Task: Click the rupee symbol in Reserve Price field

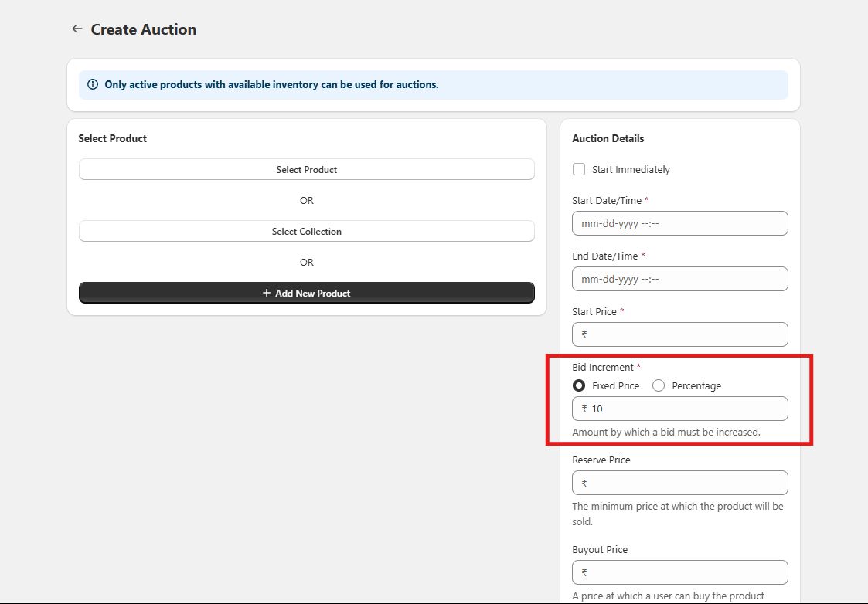Action: [584, 483]
